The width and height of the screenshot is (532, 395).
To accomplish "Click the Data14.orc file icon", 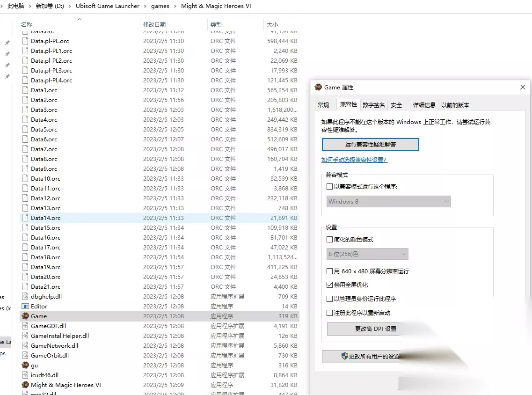I will tap(25, 218).
